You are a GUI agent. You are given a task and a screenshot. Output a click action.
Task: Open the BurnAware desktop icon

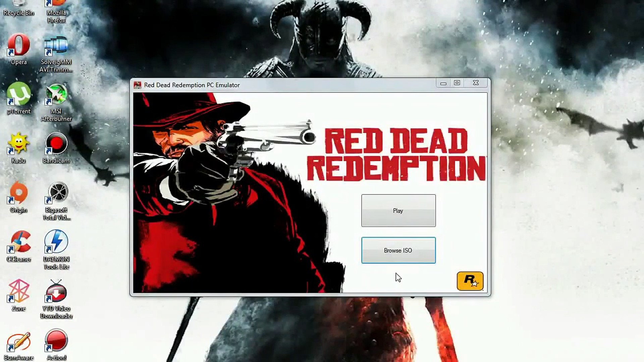[19, 342]
